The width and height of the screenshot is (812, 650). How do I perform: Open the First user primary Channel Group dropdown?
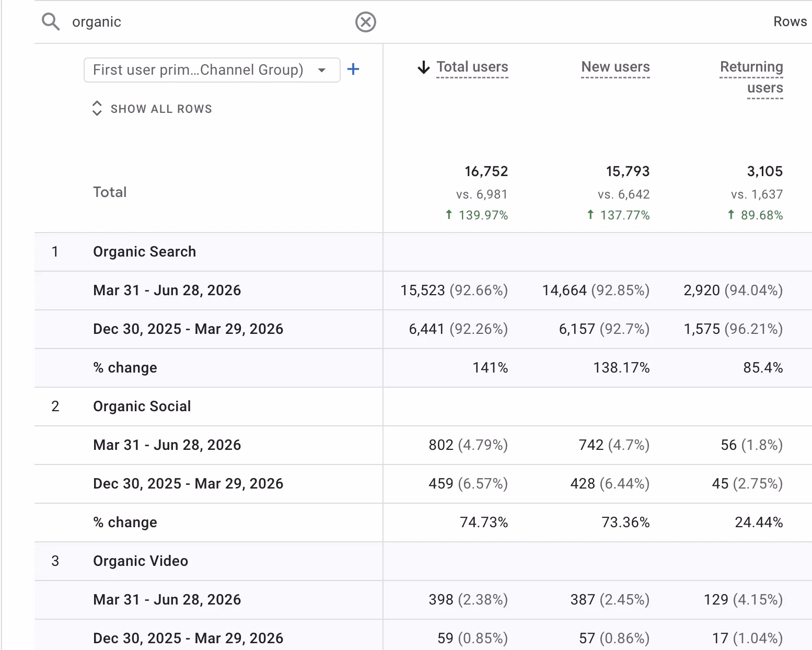point(212,70)
